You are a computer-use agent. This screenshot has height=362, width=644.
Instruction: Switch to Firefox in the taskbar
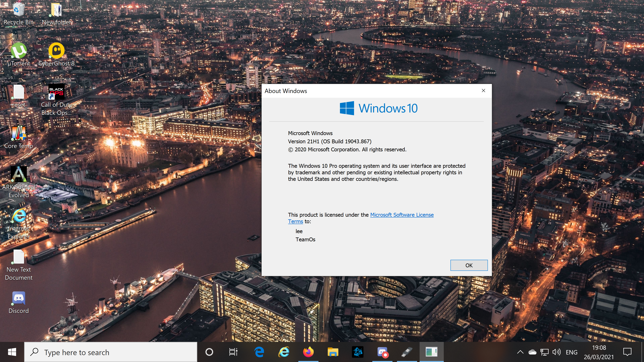pos(308,352)
